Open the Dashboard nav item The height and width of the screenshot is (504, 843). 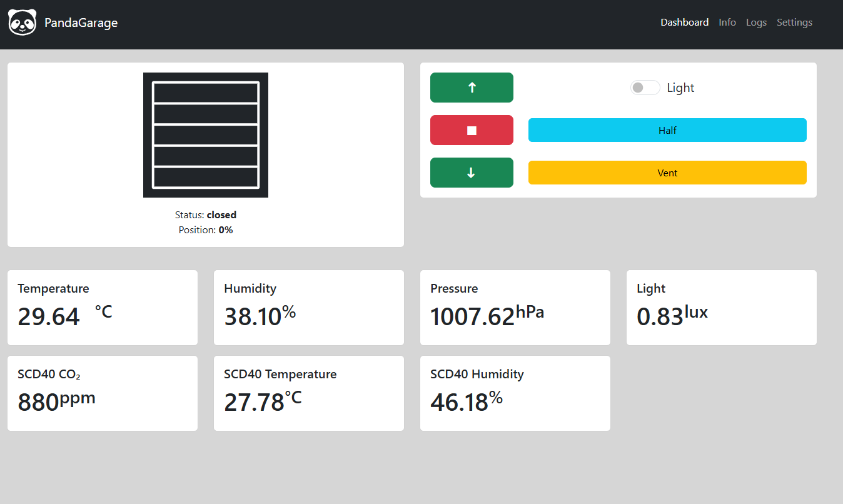684,23
